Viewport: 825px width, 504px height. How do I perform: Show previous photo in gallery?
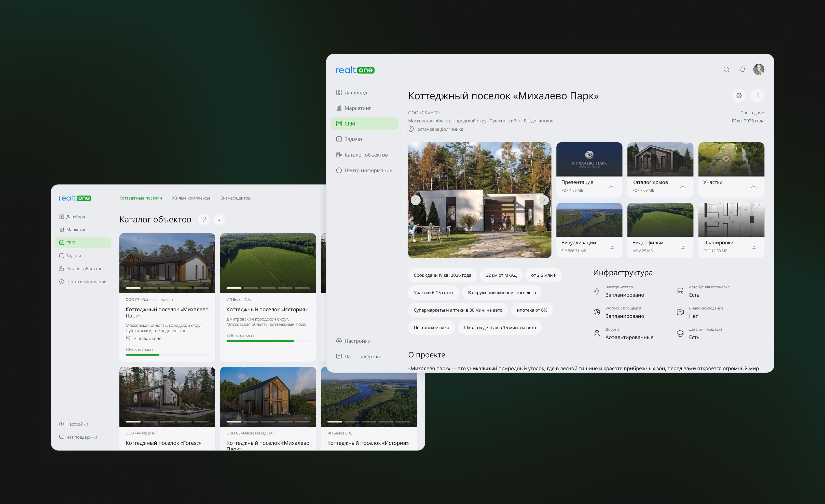coord(416,200)
